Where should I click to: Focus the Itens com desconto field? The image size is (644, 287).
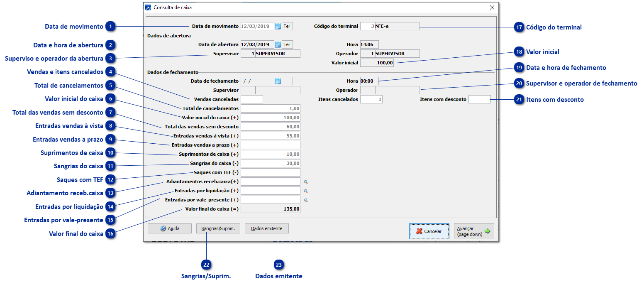click(479, 99)
